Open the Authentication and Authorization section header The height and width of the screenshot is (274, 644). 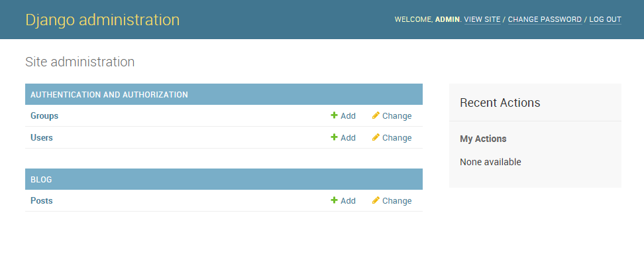coord(109,95)
